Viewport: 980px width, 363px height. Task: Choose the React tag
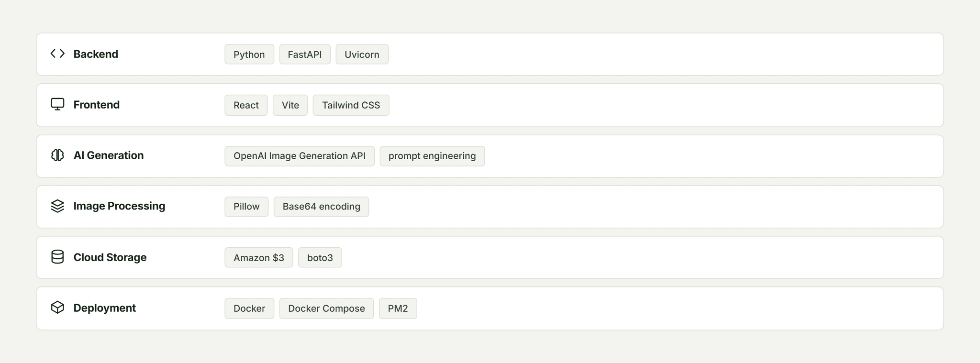pos(246,105)
